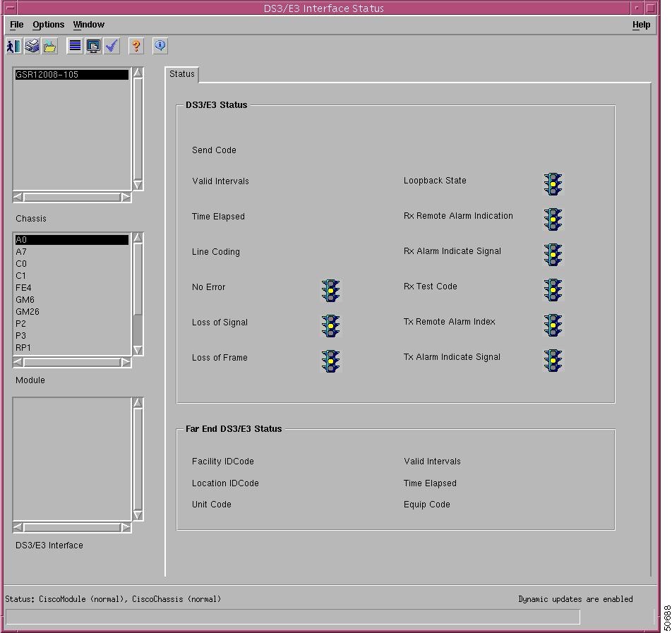This screenshot has width=672, height=633.
Task: Click the Rx Alarm Indicate Signal light
Action: coord(553,255)
